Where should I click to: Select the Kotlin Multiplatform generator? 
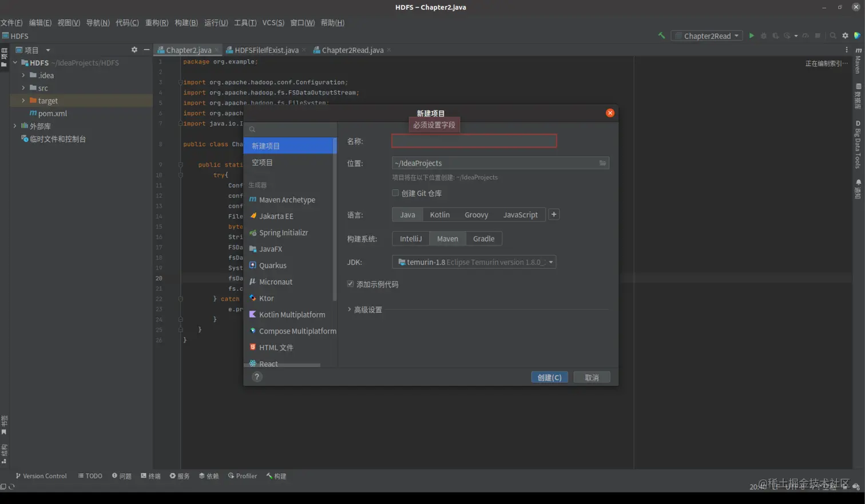pos(288,315)
